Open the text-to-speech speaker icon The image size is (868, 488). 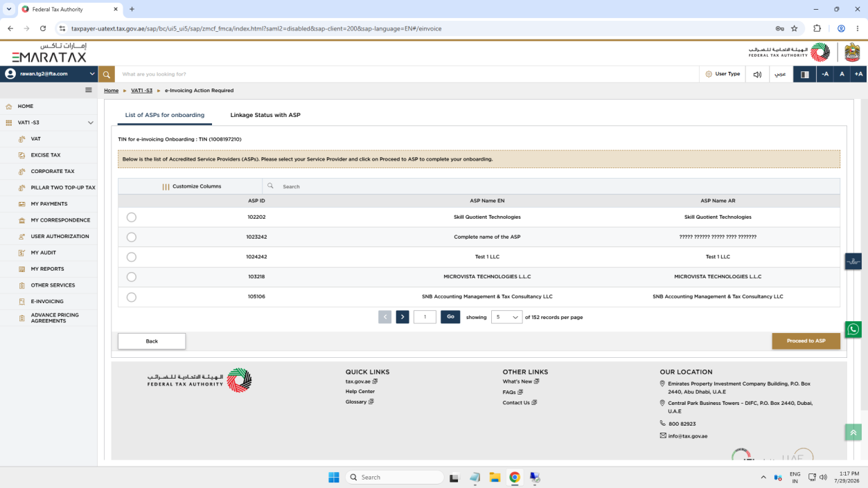click(757, 74)
